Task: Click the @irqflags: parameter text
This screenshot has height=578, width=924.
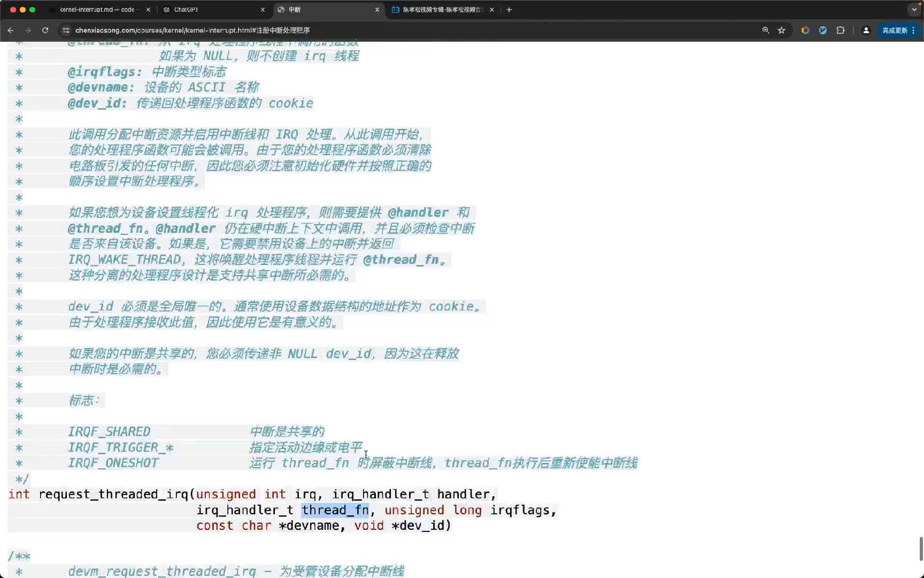Action: click(x=105, y=72)
